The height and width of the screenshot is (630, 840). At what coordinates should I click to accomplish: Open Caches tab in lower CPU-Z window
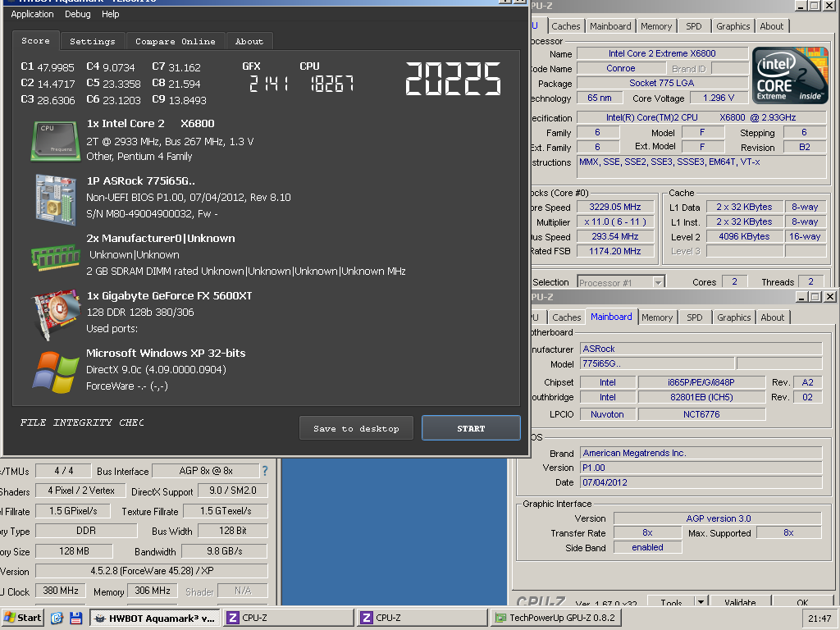coord(566,317)
